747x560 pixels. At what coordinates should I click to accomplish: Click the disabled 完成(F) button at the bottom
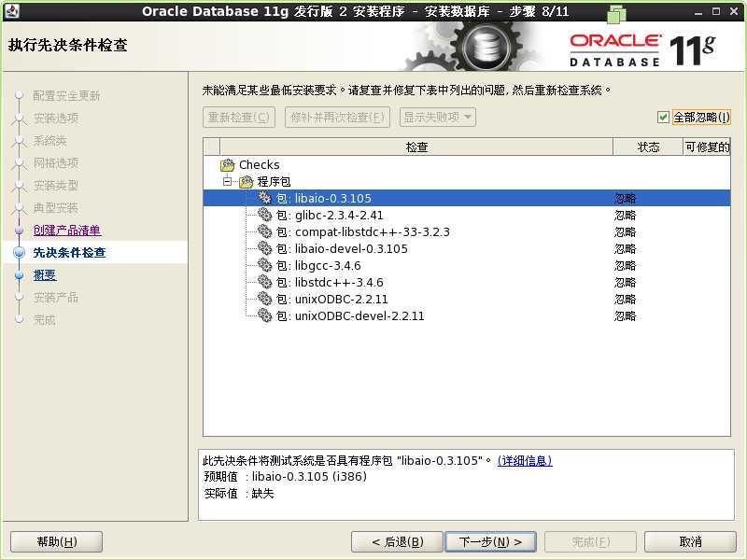point(591,542)
